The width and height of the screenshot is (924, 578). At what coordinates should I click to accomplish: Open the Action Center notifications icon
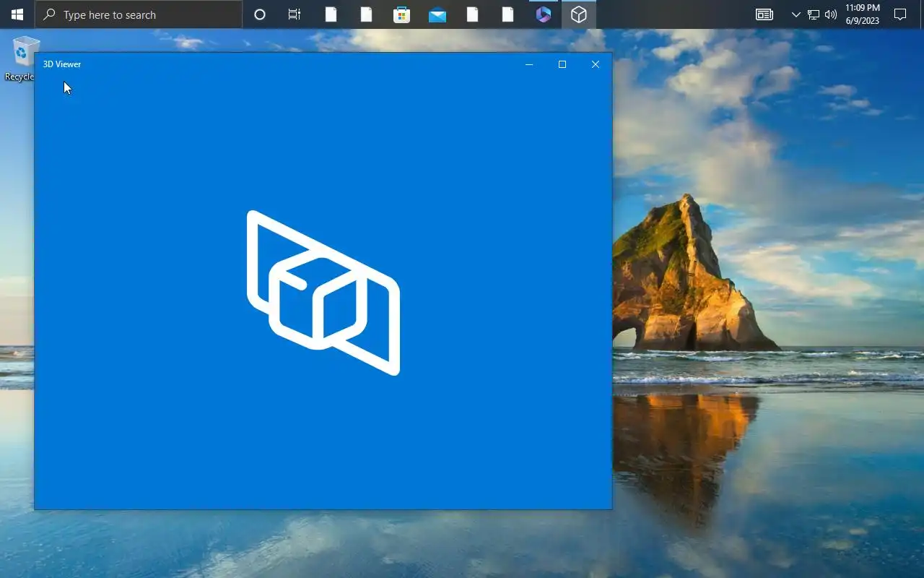coord(900,14)
